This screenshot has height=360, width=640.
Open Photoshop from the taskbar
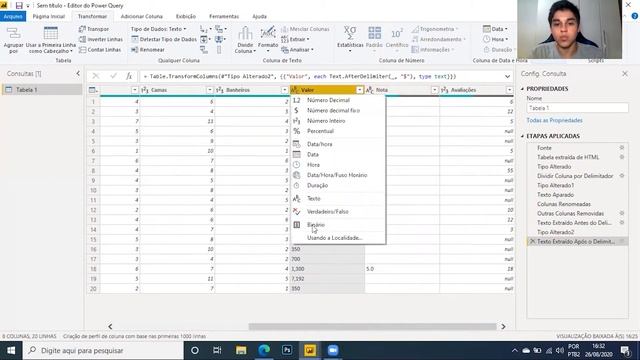287,350
